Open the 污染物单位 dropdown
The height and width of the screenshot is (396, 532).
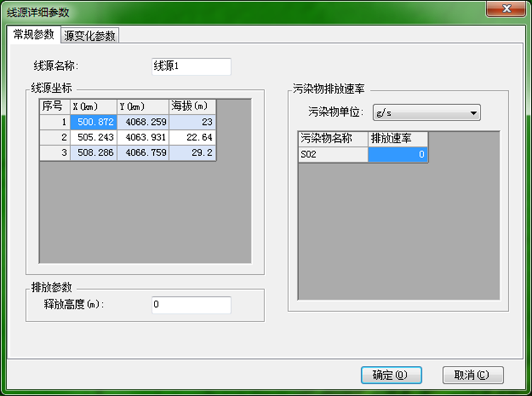[426, 114]
